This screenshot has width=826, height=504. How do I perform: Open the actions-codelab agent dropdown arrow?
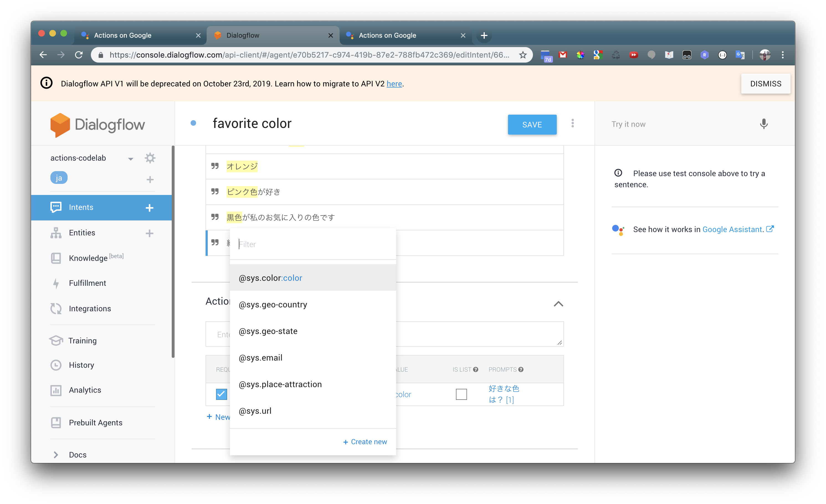click(x=131, y=159)
